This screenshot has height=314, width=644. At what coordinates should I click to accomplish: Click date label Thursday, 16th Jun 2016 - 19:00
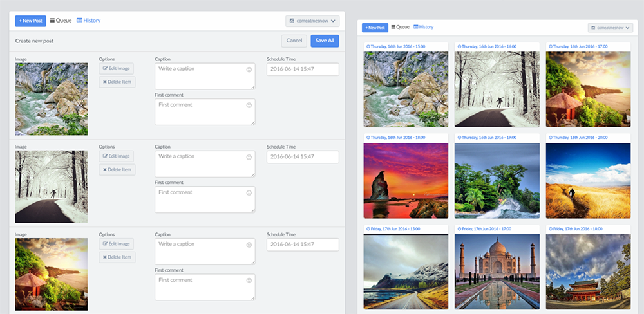click(487, 138)
